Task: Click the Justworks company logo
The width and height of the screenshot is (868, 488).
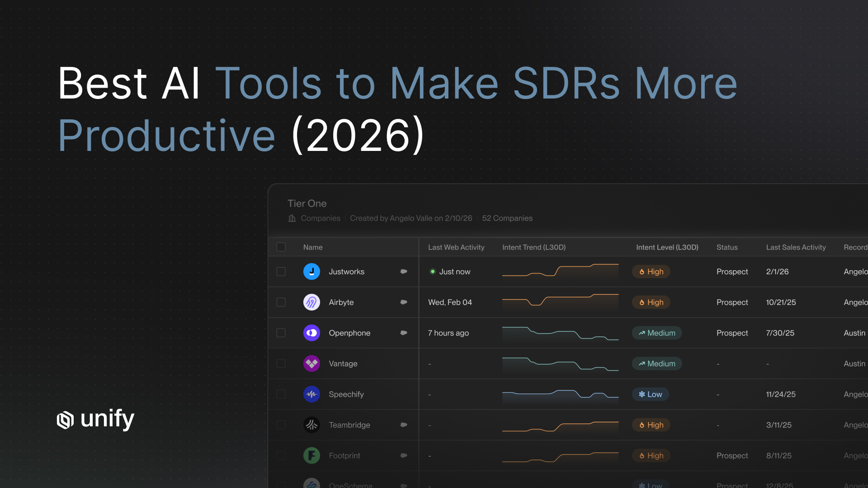Action: point(311,272)
